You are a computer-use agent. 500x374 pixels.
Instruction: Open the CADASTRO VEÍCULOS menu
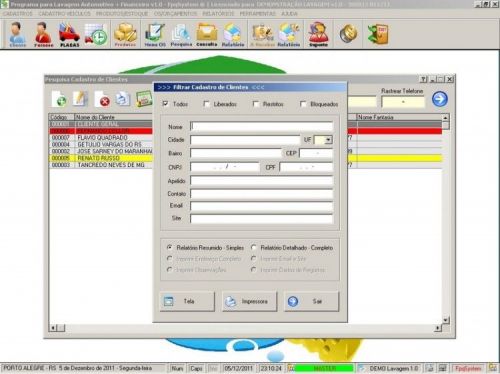(65, 14)
